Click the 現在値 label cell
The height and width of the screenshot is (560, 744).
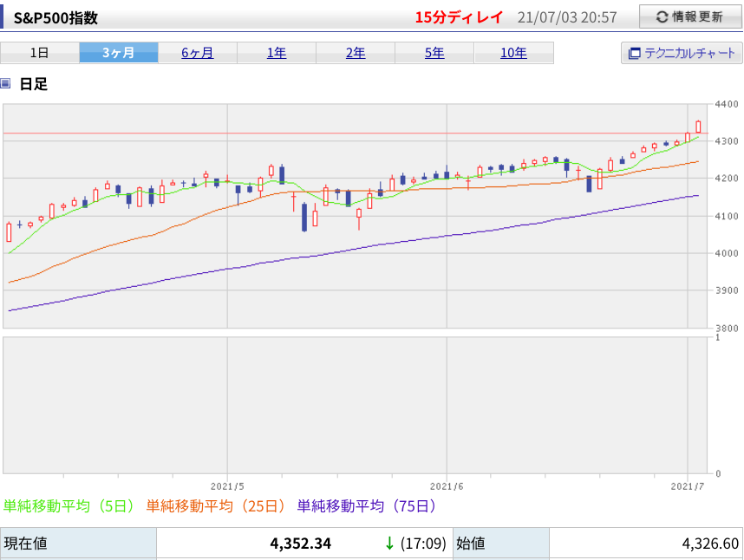78,544
